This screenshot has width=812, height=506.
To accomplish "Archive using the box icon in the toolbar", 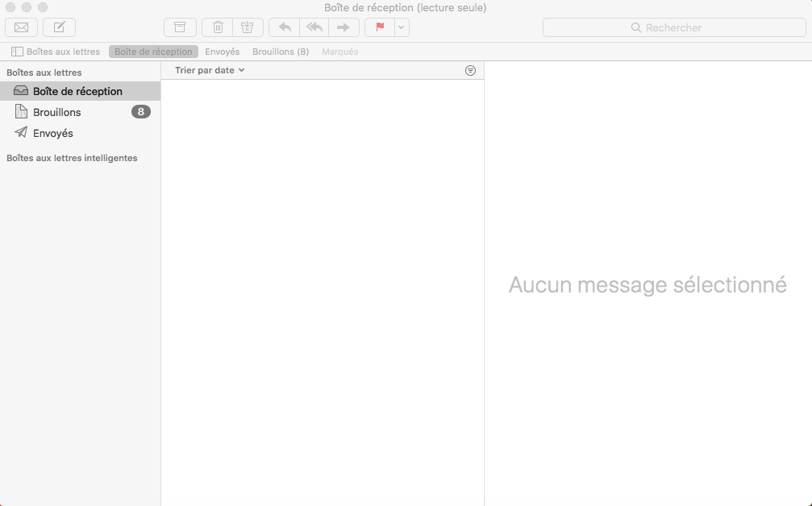I will pyautogui.click(x=180, y=27).
